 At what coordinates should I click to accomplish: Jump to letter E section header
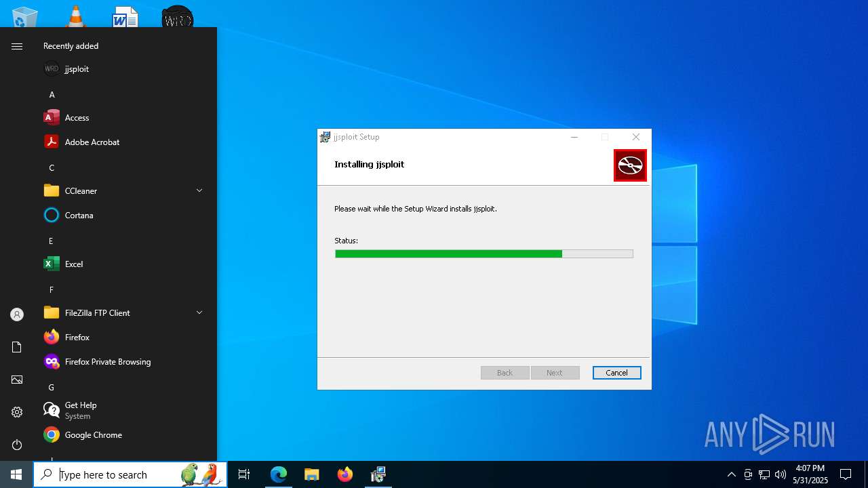tap(52, 241)
